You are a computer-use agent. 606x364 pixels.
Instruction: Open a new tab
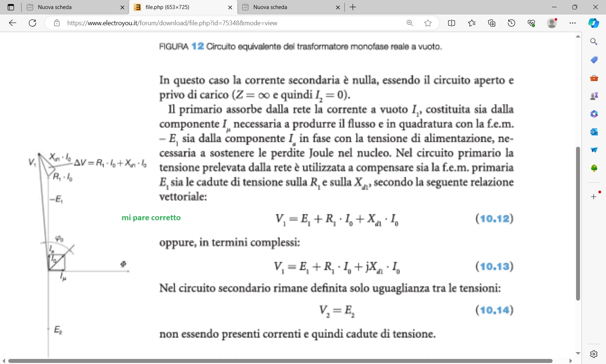[353, 7]
